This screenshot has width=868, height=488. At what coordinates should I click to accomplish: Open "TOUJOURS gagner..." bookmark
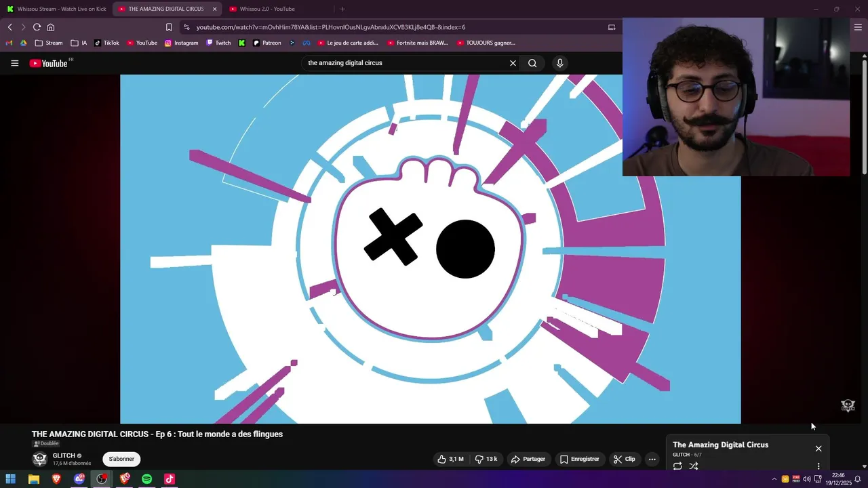tap(486, 43)
